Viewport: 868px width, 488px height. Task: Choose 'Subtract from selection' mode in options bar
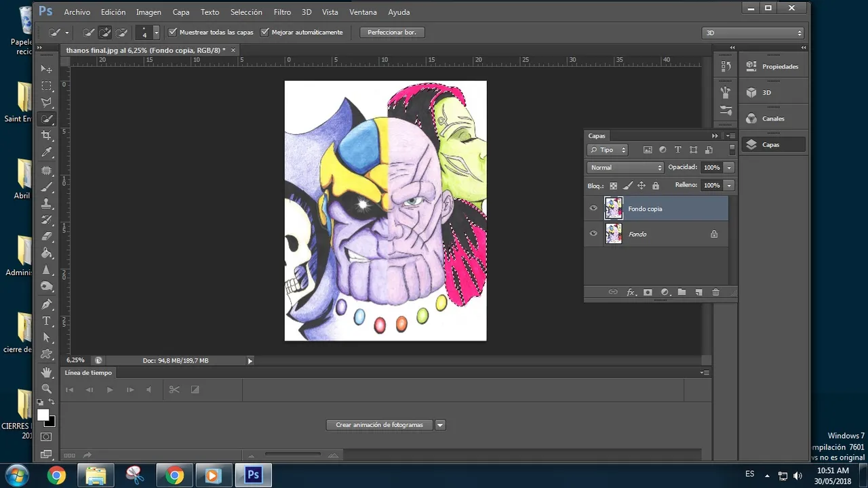click(121, 32)
